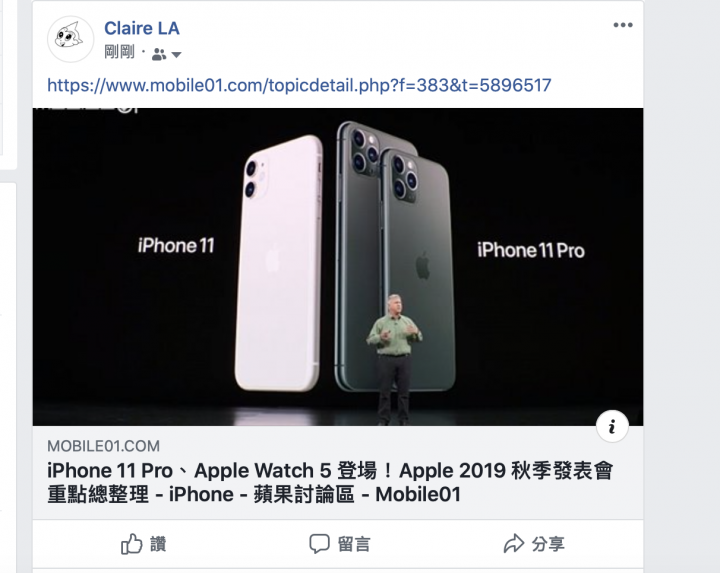
Task: Click the share arrow icon
Action: coord(513,544)
